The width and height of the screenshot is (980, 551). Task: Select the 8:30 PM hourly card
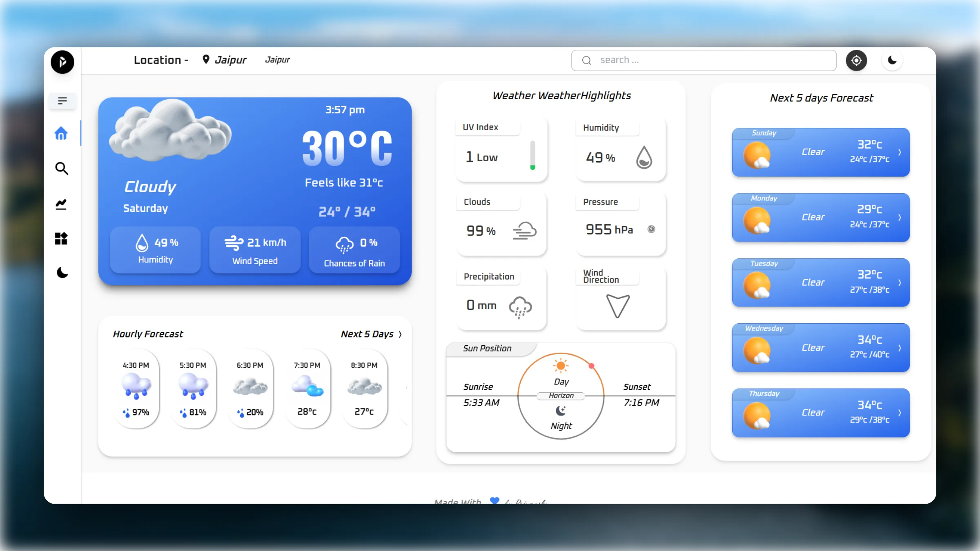pos(364,388)
